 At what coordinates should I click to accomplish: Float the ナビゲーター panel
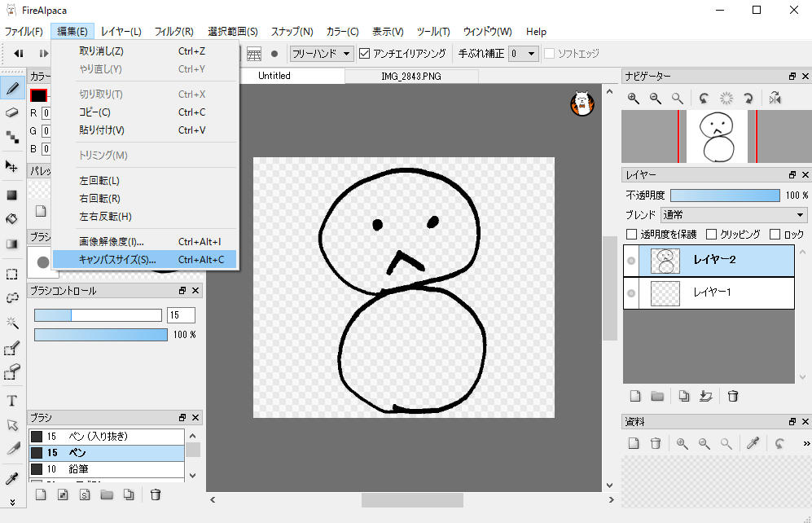coord(792,76)
